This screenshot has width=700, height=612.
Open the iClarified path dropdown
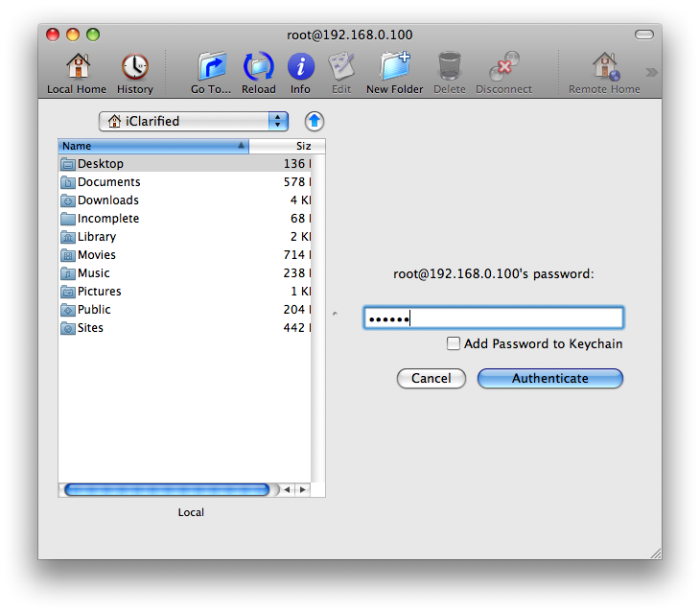193,121
